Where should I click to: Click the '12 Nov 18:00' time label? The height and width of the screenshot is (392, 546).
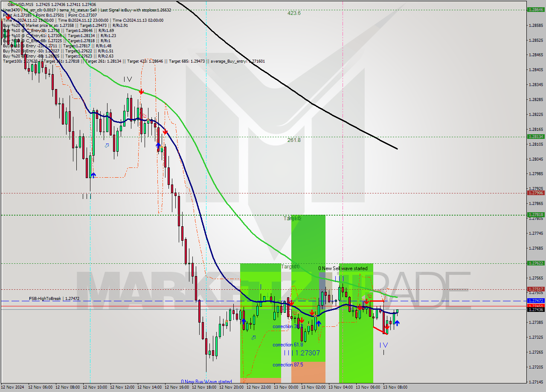(204, 387)
